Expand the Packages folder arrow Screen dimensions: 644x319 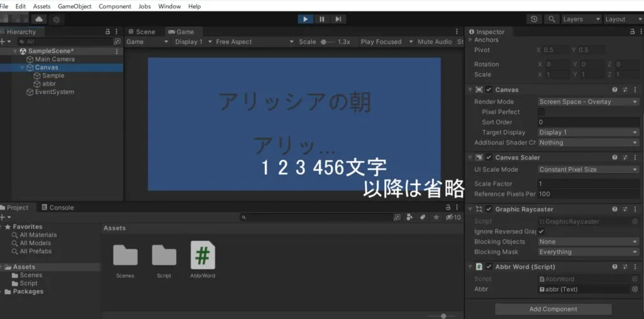[x=2, y=292]
